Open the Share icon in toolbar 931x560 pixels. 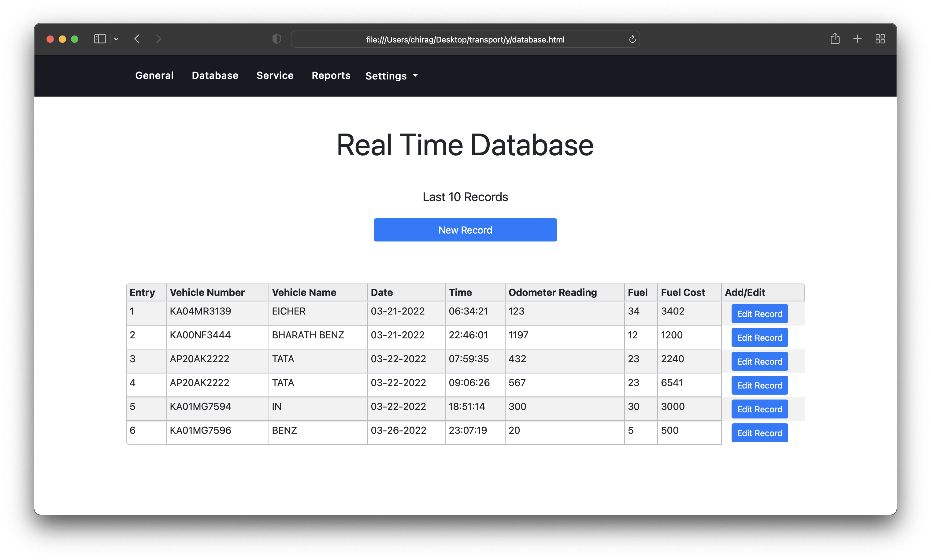tap(835, 39)
